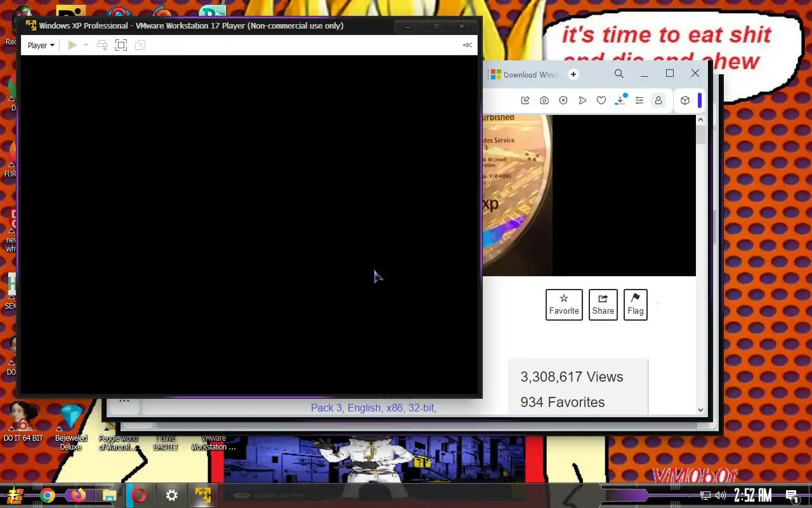Open Settings gear on the taskbar
812x508 pixels.
point(171,495)
